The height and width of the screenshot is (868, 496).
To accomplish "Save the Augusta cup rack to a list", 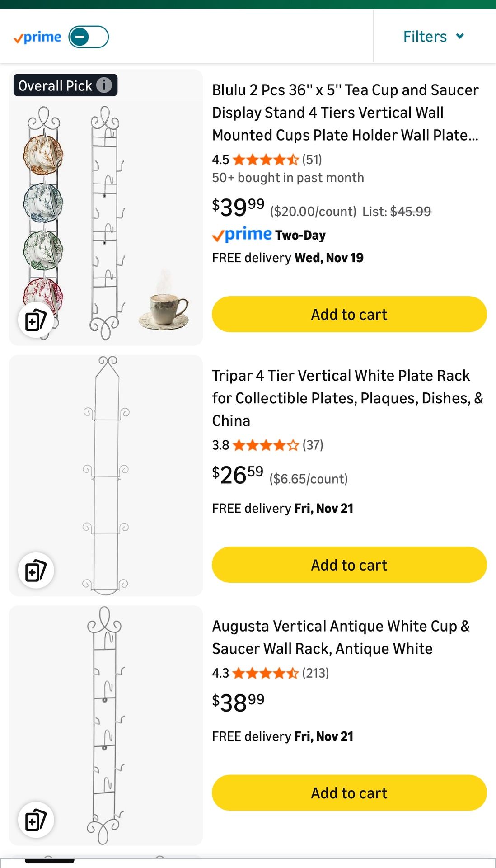I will click(36, 819).
